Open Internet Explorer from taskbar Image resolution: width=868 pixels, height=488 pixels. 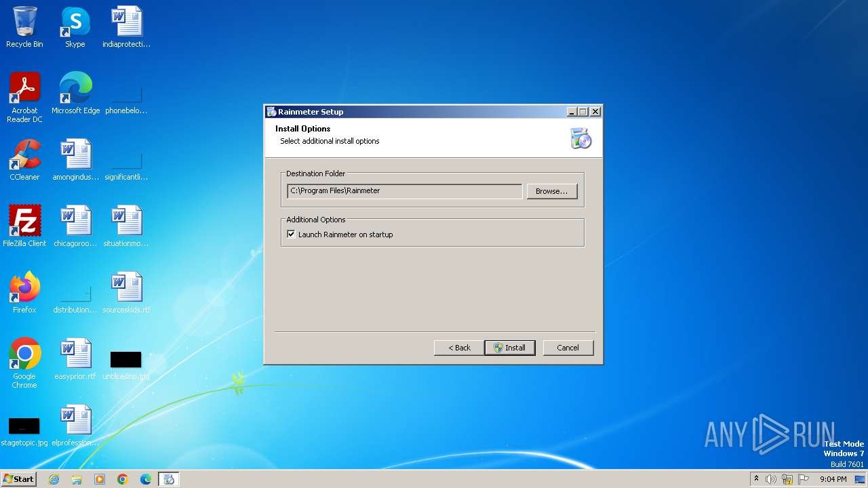pyautogui.click(x=54, y=479)
